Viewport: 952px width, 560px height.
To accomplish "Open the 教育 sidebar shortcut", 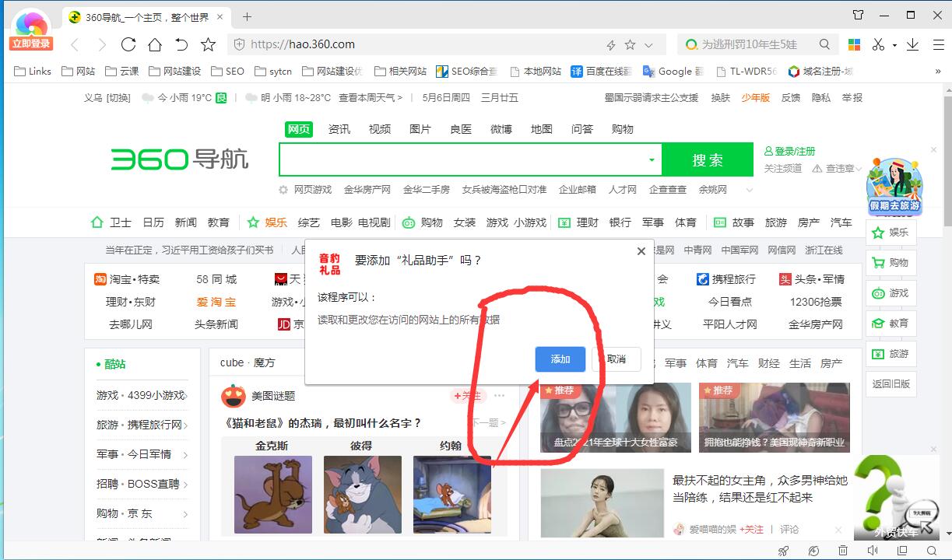I will click(891, 323).
